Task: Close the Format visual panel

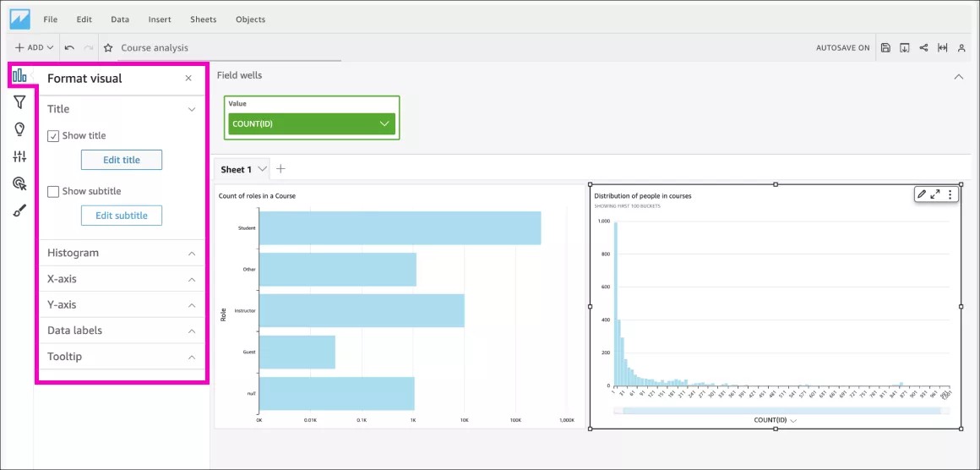Action: 188,79
